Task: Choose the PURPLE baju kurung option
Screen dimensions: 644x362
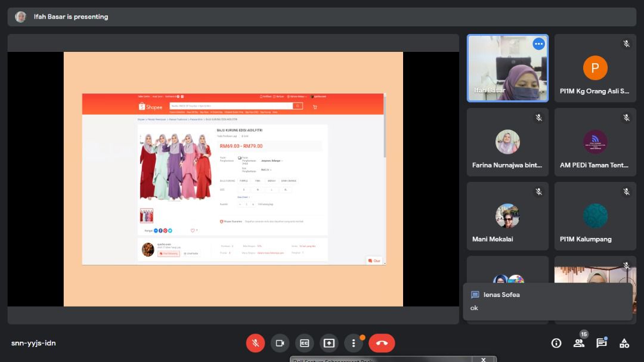Action: pyautogui.click(x=243, y=181)
